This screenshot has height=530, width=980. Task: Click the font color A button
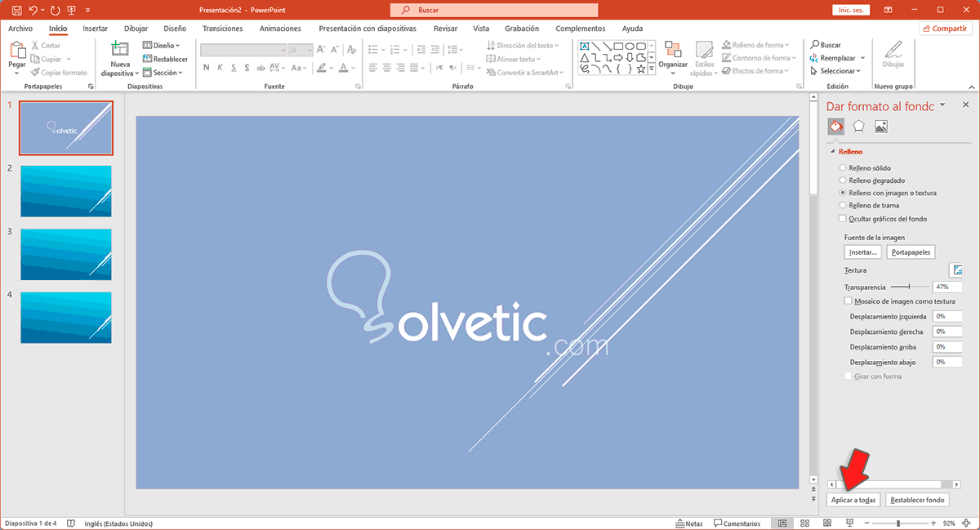(344, 68)
